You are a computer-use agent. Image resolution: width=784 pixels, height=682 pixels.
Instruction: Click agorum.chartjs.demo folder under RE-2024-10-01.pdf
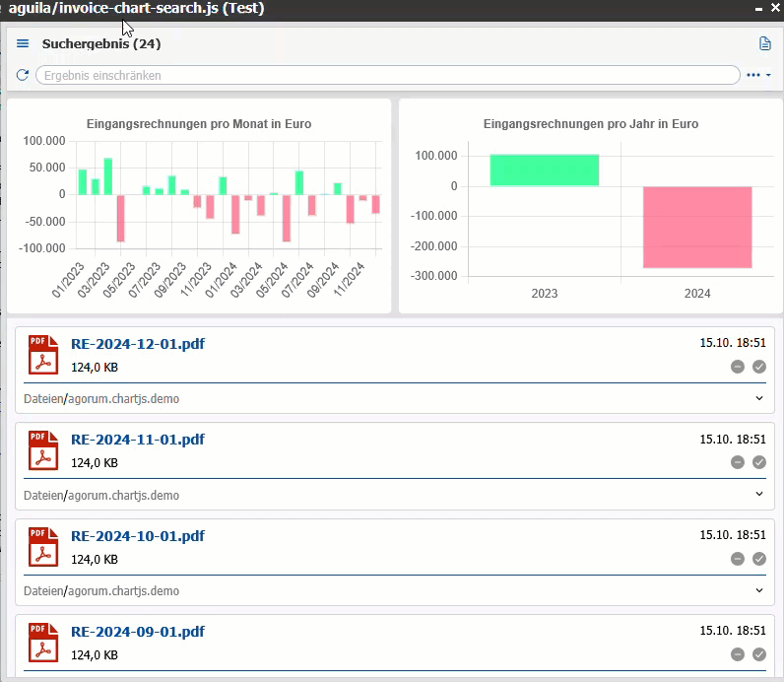tap(124, 591)
